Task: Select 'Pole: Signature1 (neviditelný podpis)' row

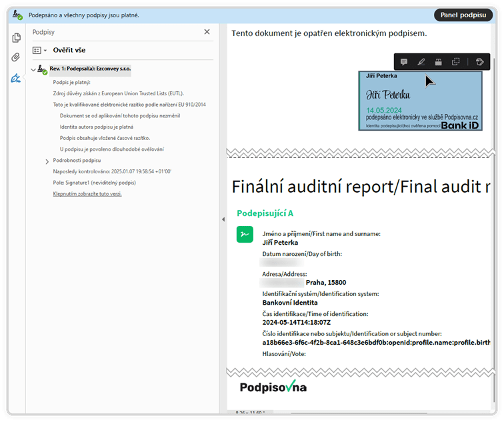Action: (x=94, y=183)
